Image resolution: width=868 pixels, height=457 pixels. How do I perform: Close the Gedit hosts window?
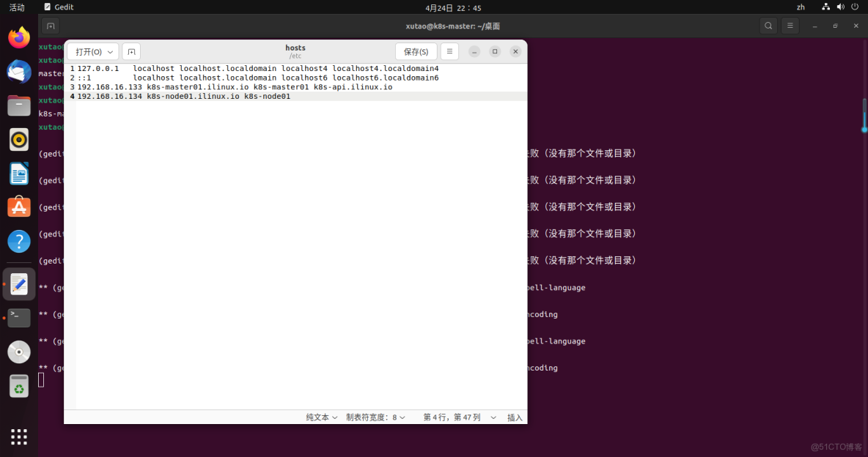coord(515,51)
